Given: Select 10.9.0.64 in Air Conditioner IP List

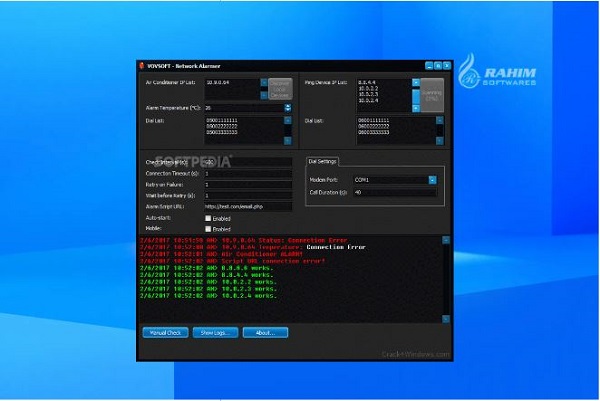Looking at the screenshot, I should (218, 82).
